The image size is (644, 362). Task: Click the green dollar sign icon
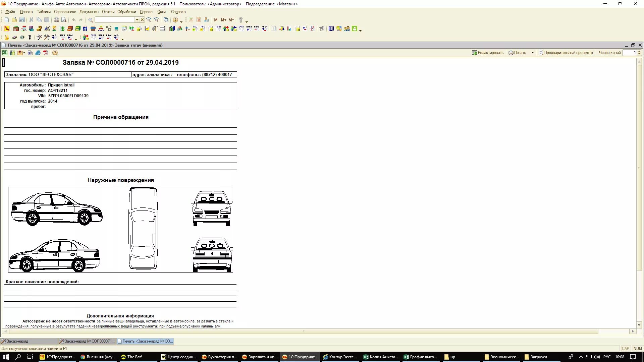click(62, 29)
